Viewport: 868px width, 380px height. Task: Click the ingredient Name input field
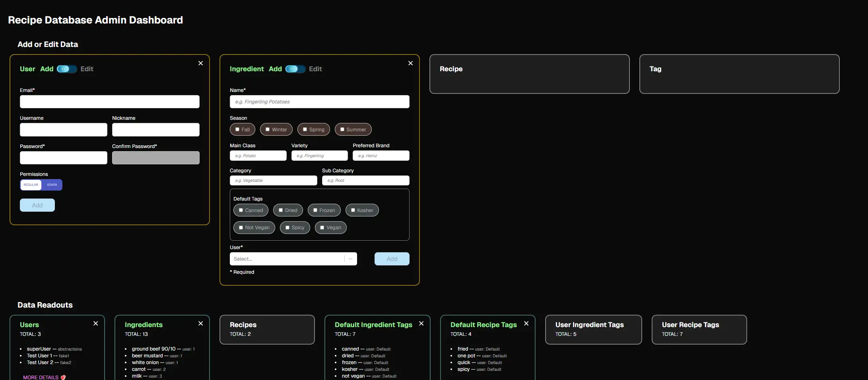pos(320,101)
